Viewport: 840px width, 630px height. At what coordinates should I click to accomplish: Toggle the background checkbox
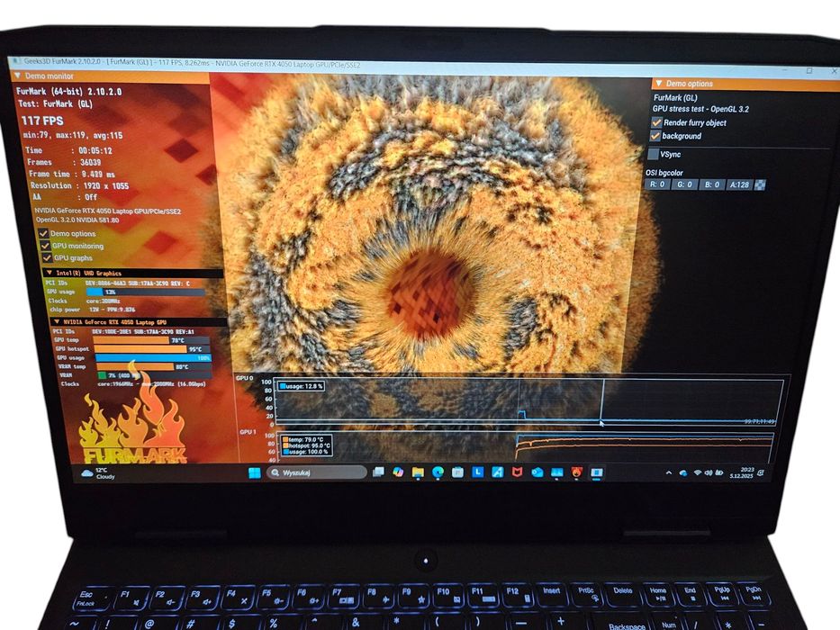(655, 136)
